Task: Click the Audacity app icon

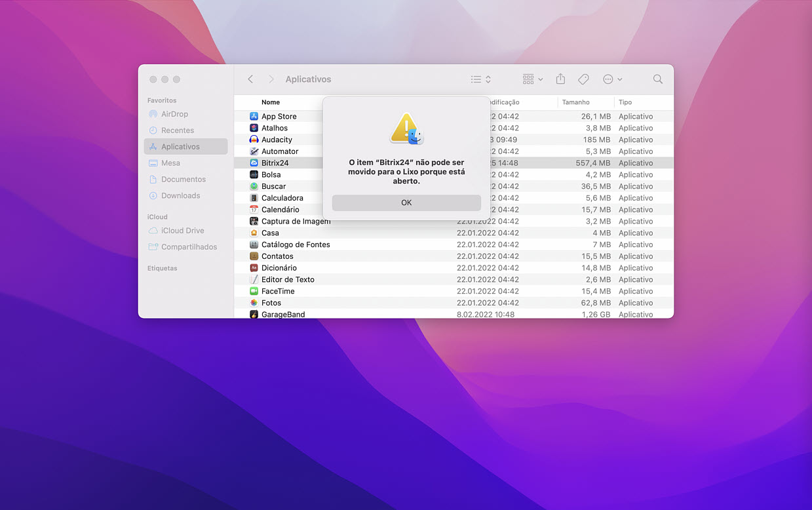Action: pyautogui.click(x=254, y=140)
